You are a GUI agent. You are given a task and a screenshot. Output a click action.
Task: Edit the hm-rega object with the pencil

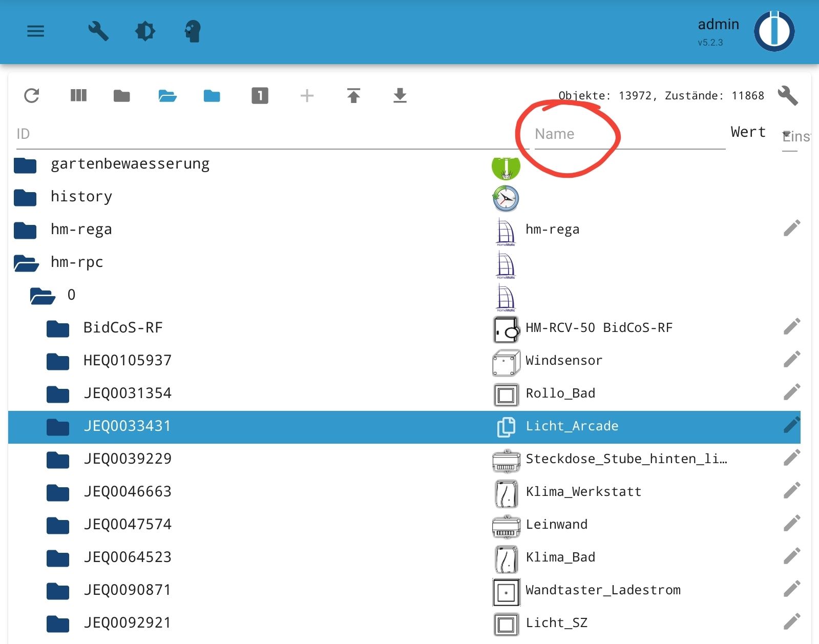[x=792, y=228]
